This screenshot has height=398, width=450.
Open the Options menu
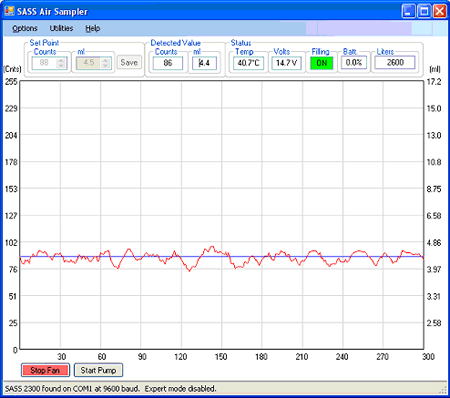(x=25, y=29)
